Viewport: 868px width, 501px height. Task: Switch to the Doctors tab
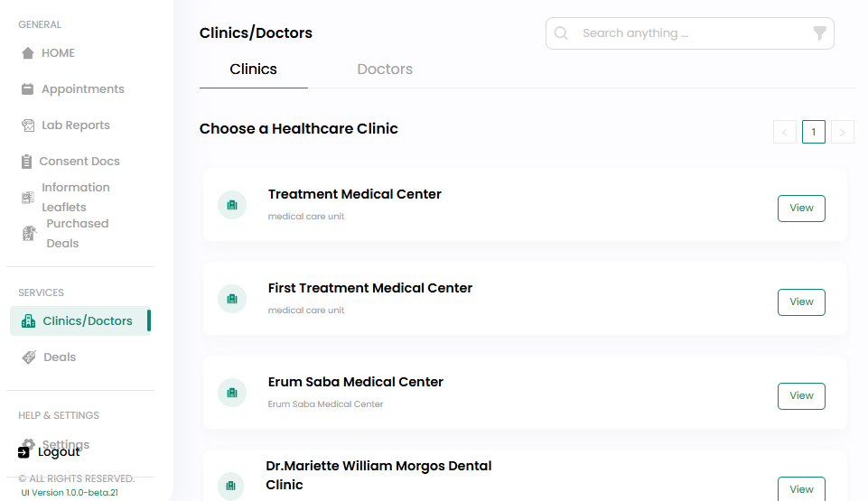point(385,70)
